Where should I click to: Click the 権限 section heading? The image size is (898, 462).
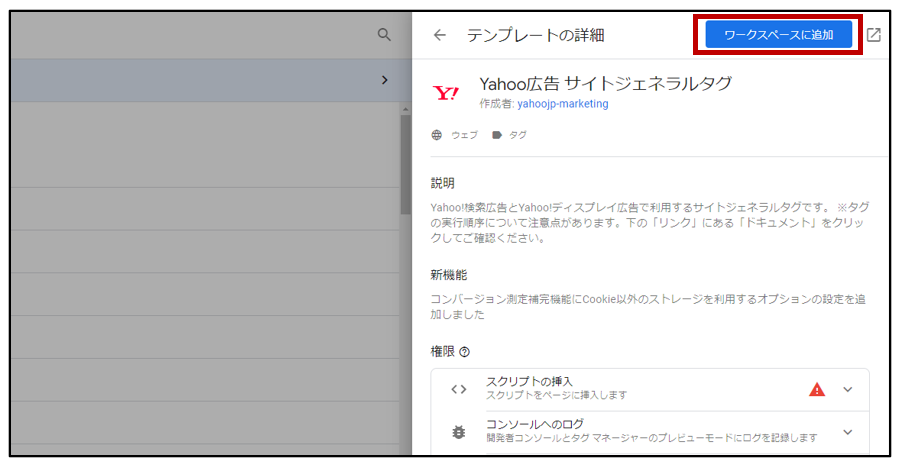(x=442, y=352)
